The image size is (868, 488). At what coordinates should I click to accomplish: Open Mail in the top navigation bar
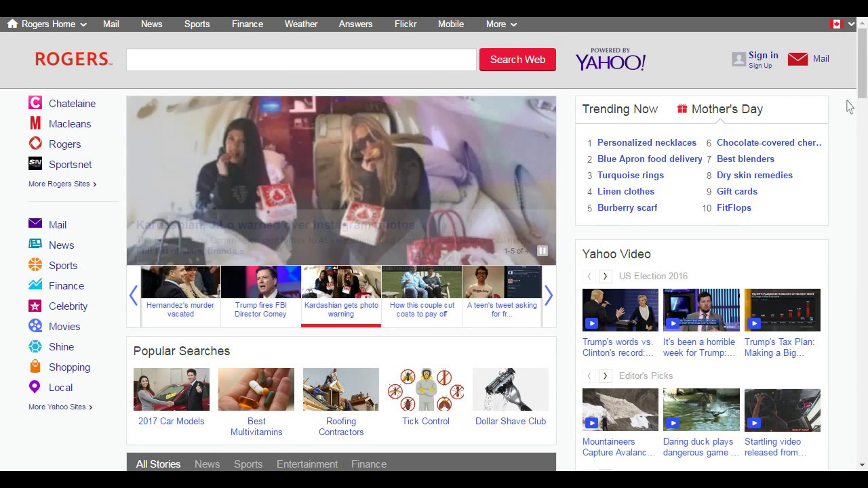point(111,24)
